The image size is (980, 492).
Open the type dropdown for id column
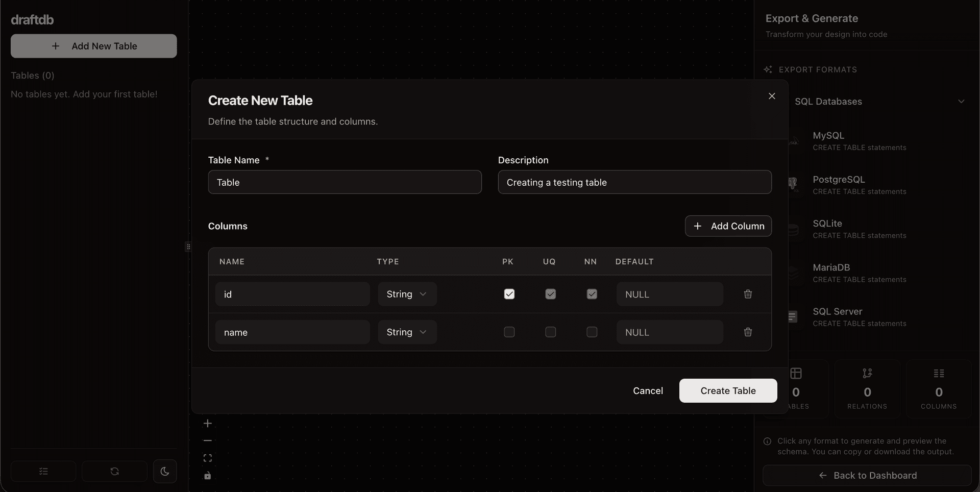407,294
